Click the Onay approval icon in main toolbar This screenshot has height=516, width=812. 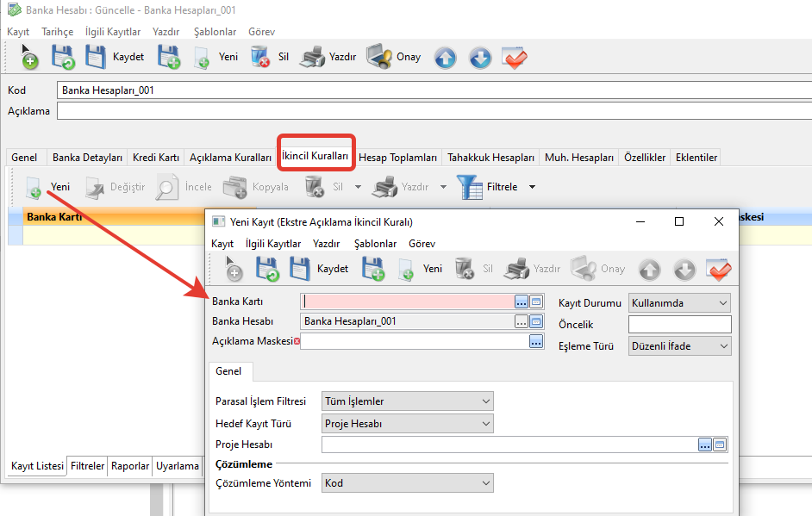pos(379,57)
